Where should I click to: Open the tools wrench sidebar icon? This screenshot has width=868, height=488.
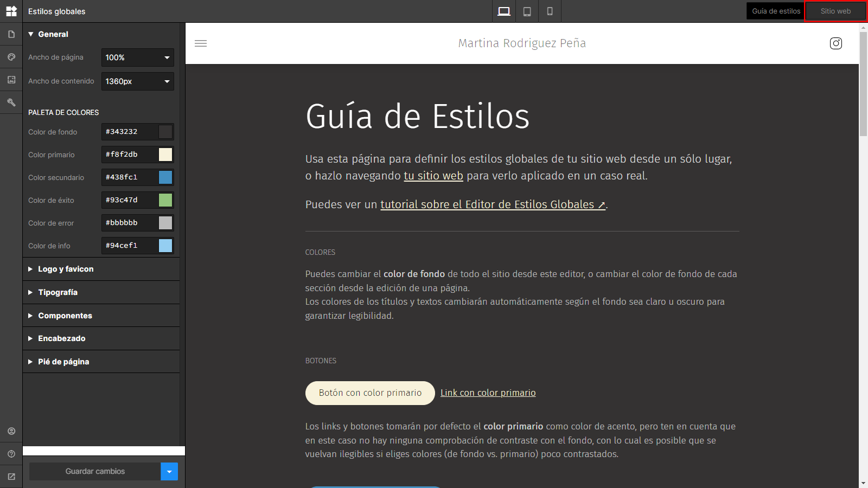11,102
